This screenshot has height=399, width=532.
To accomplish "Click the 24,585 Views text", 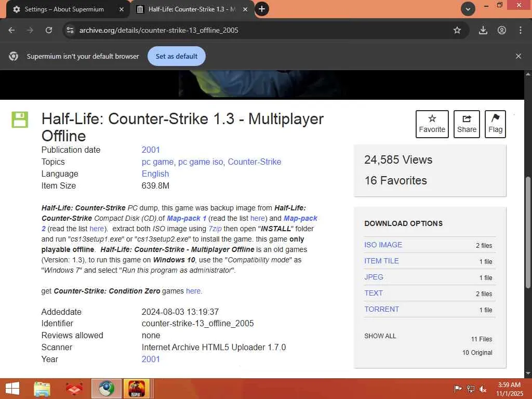I will point(398,160).
